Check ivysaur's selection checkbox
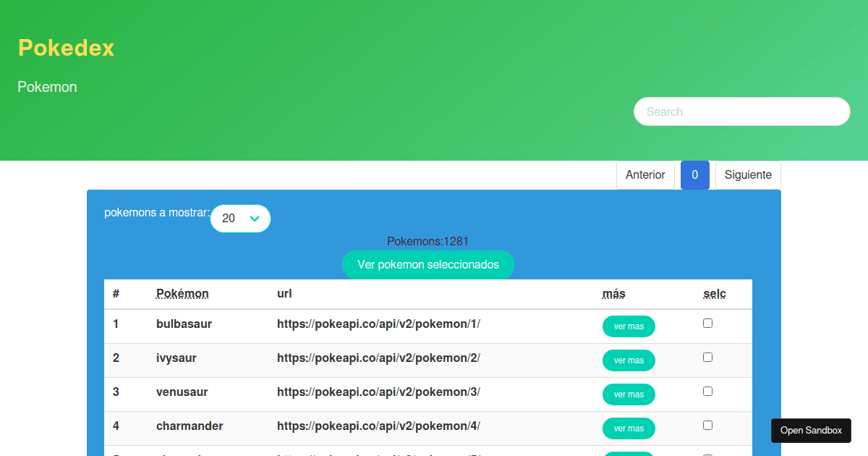The image size is (868, 456). 707,356
